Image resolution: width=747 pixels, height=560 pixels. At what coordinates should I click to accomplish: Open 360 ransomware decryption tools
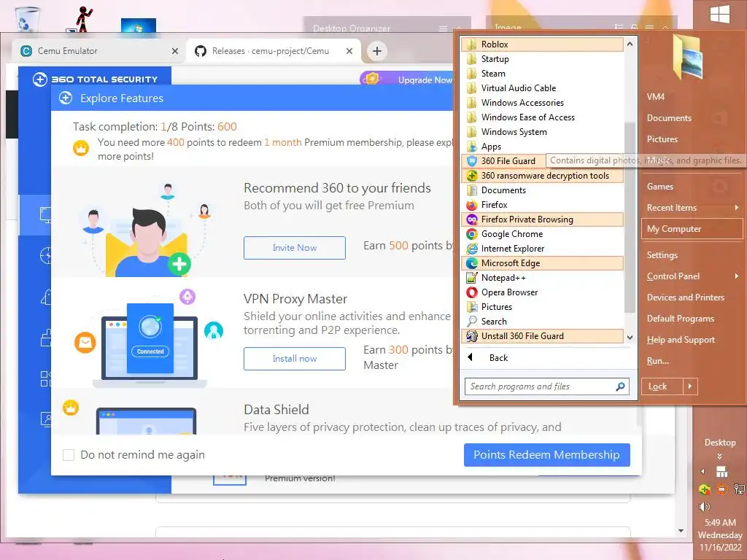pos(542,176)
